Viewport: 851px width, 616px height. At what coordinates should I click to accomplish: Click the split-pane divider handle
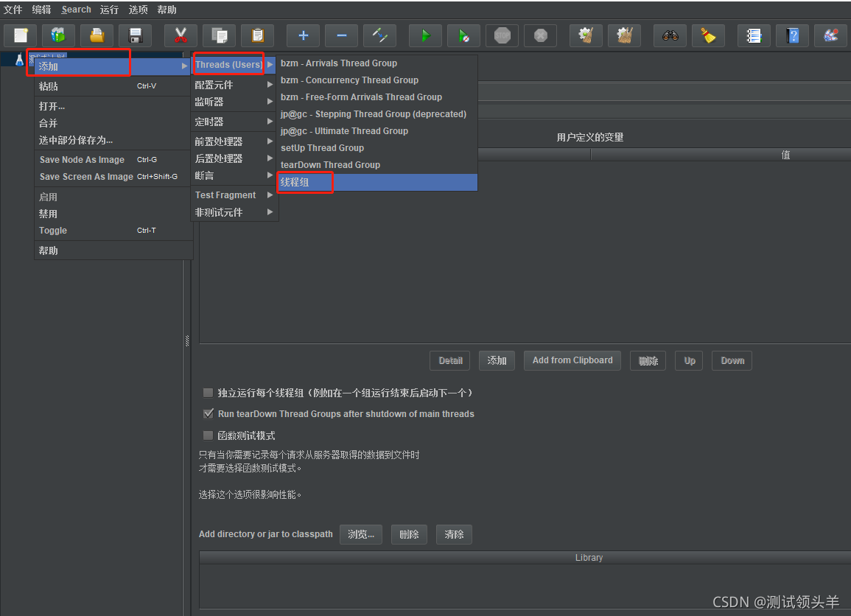(x=187, y=340)
